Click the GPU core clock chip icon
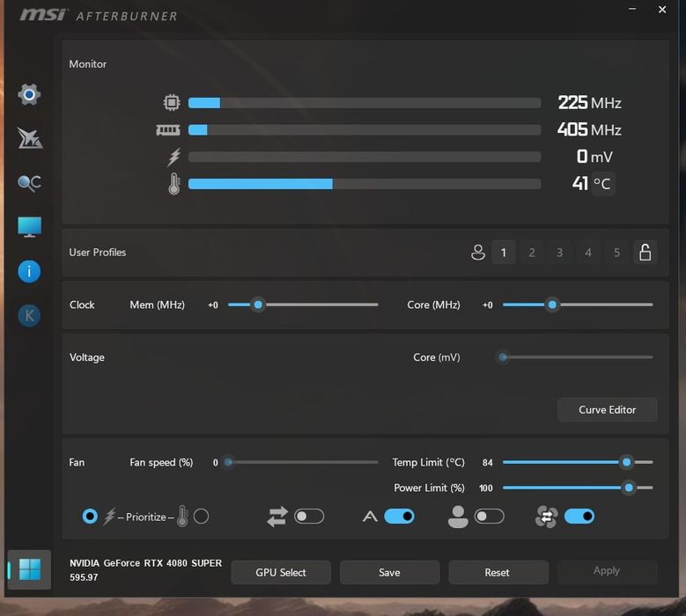The width and height of the screenshot is (686, 616). [172, 102]
